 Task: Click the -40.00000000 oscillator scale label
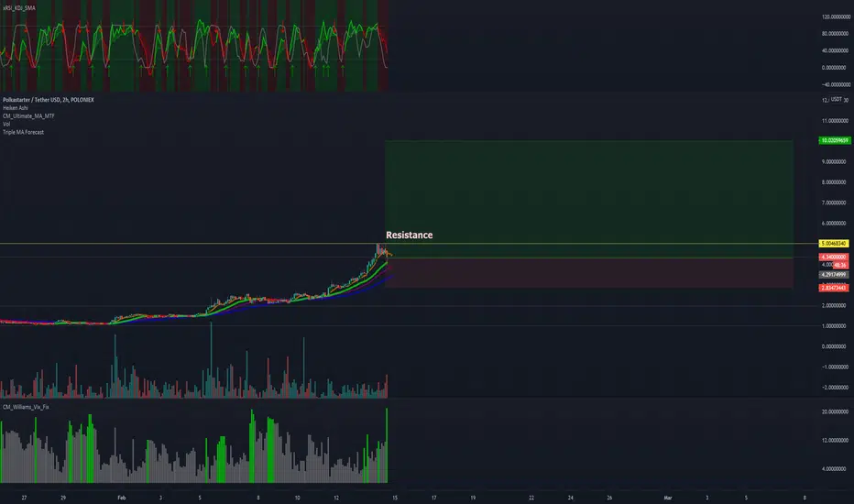pyautogui.click(x=835, y=85)
